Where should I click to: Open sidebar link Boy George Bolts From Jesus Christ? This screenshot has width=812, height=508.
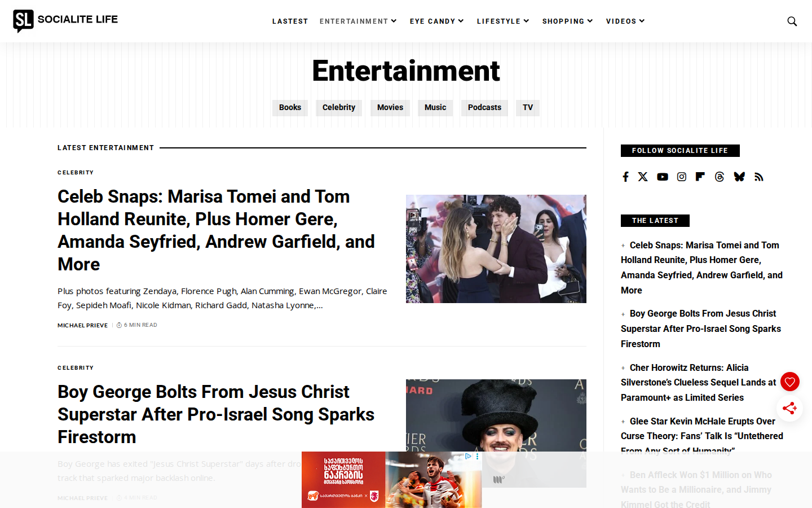(x=701, y=329)
